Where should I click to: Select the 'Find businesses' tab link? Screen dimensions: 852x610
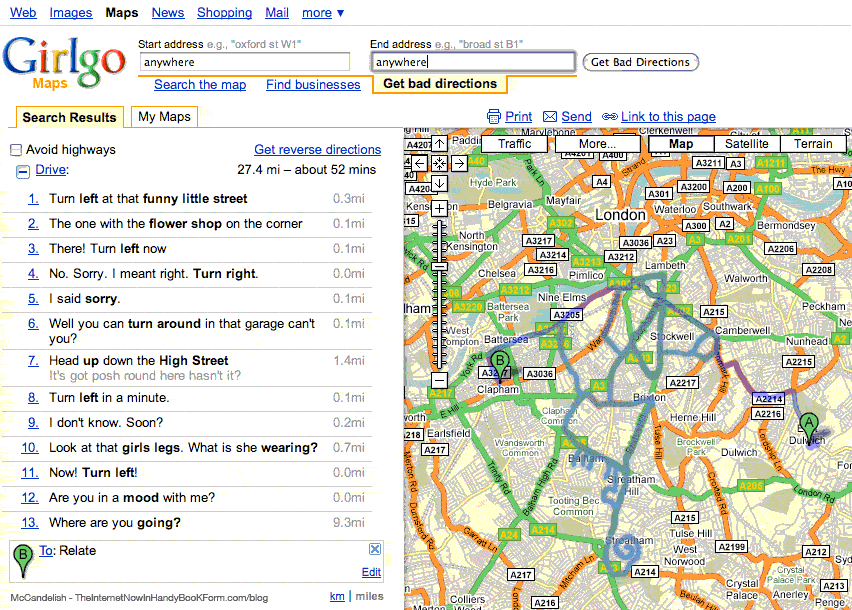313,85
